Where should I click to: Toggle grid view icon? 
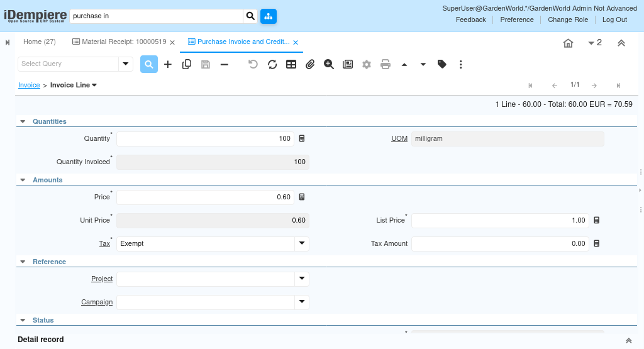pos(291,65)
